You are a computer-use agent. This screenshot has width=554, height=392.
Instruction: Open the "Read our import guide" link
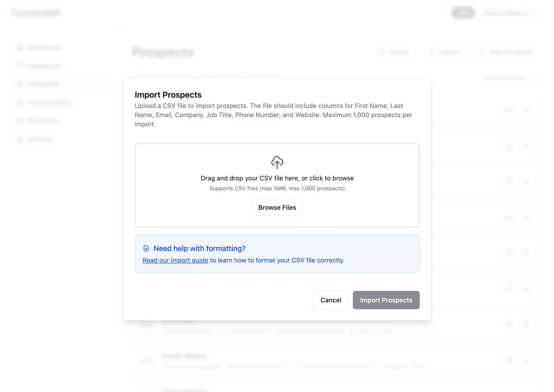pyautogui.click(x=175, y=260)
